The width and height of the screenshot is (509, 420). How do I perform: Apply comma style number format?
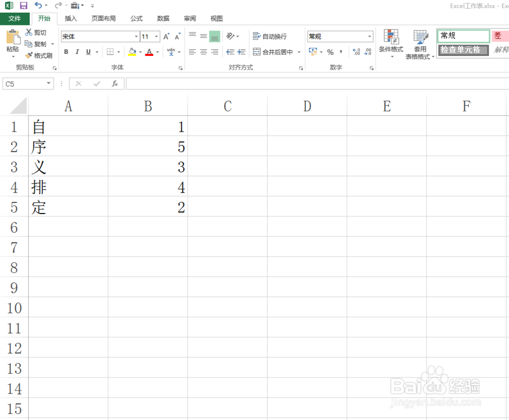pos(341,52)
